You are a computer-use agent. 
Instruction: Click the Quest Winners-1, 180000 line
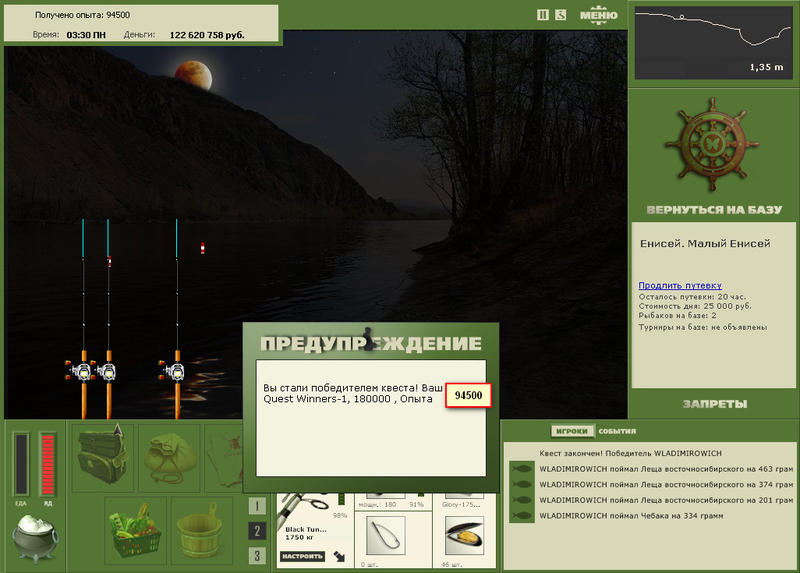coord(348,399)
